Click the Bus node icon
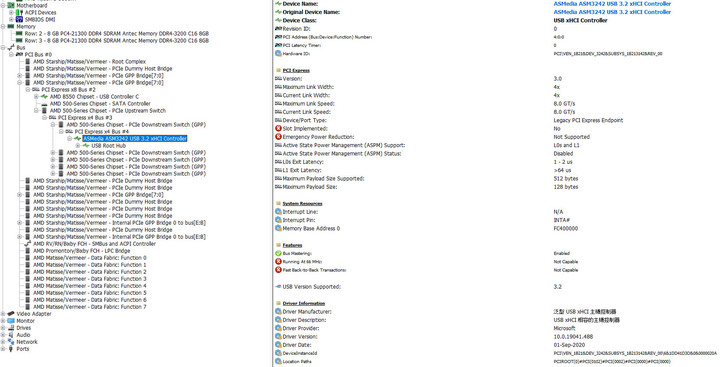The width and height of the screenshot is (720, 367). point(11,47)
